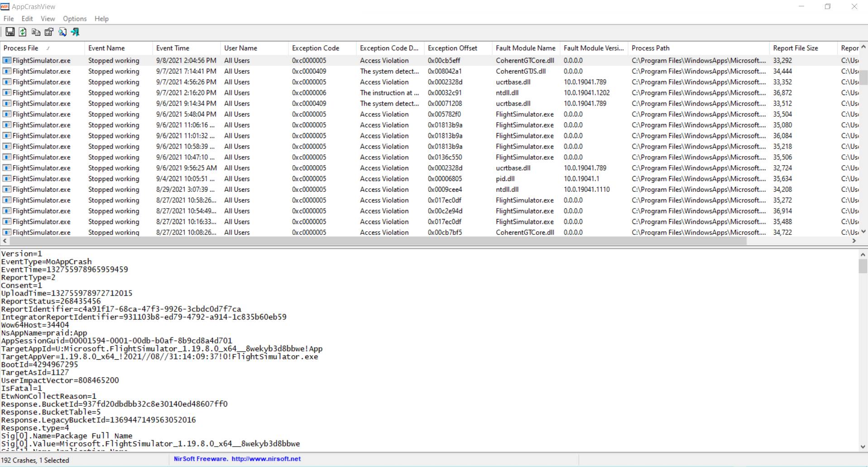868x467 pixels.
Task: Click CoherentGTJS.dll fault module cell
Action: (x=521, y=71)
